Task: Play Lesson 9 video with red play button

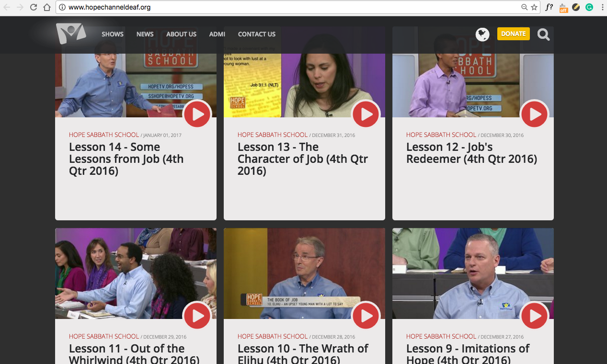Action: click(535, 316)
